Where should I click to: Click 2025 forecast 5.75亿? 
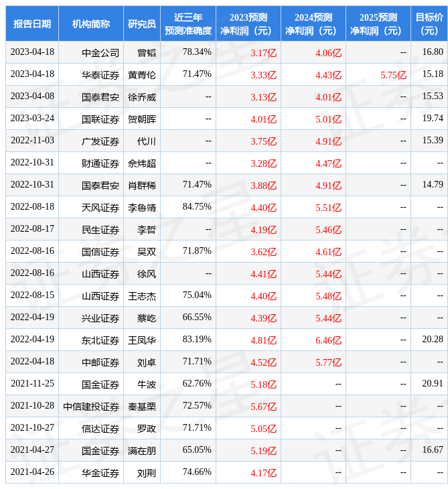pos(394,75)
